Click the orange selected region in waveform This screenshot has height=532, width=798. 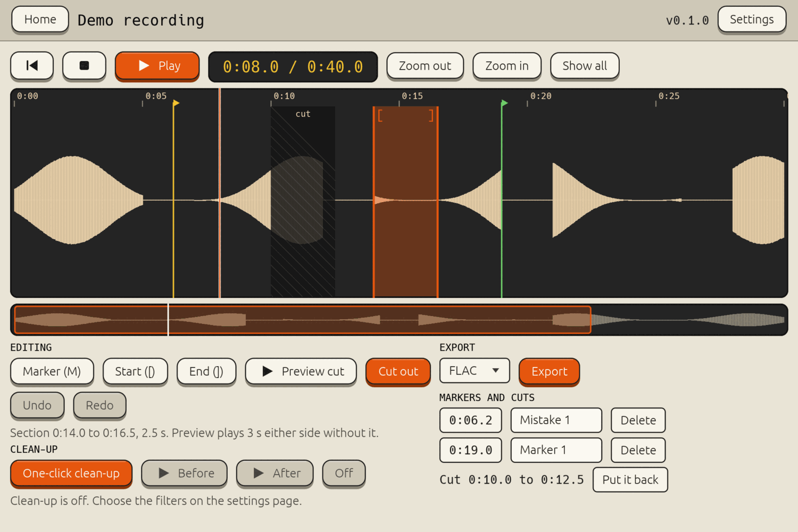405,202
